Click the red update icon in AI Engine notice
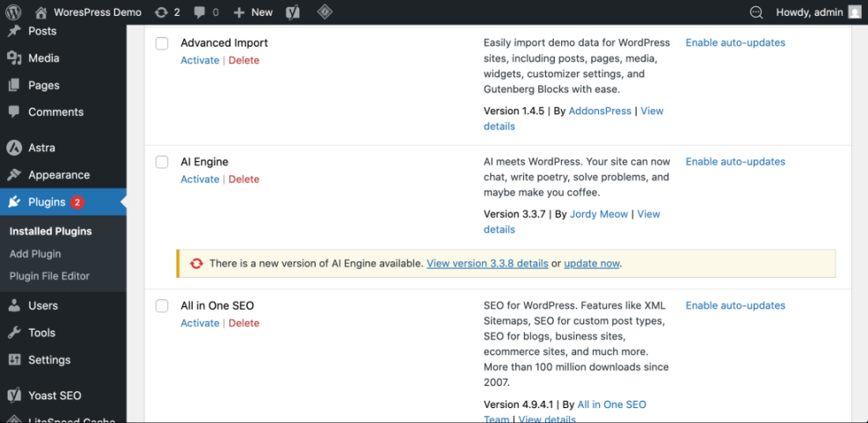Screen dimensions: 868x423 tap(196, 264)
